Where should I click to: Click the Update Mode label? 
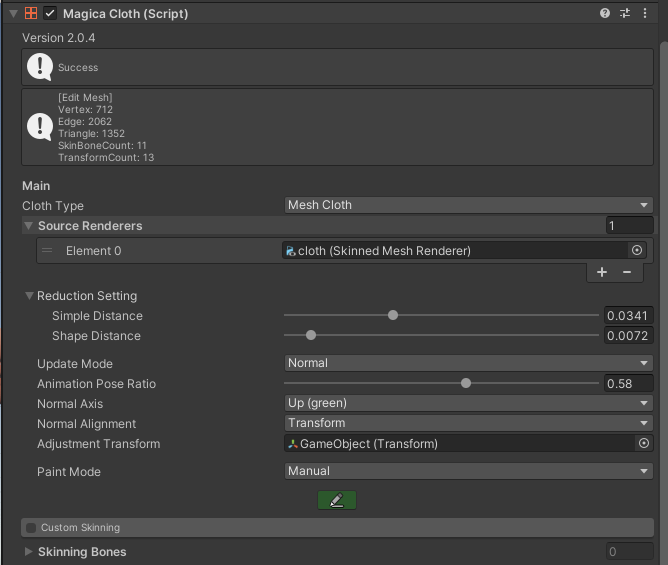point(75,364)
